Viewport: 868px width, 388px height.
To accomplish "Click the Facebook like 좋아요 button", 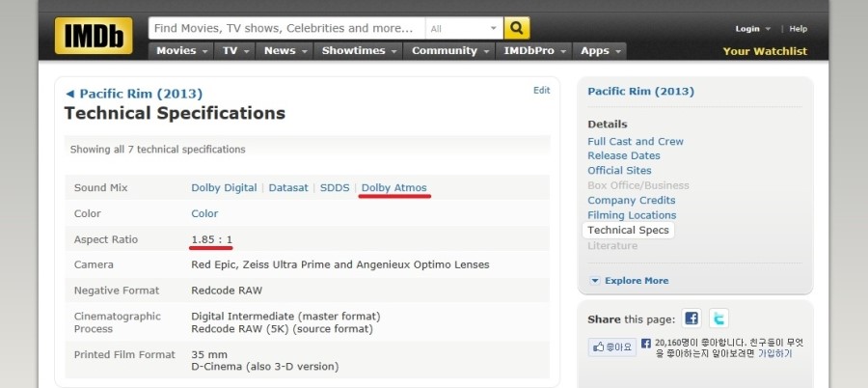I will [611, 347].
